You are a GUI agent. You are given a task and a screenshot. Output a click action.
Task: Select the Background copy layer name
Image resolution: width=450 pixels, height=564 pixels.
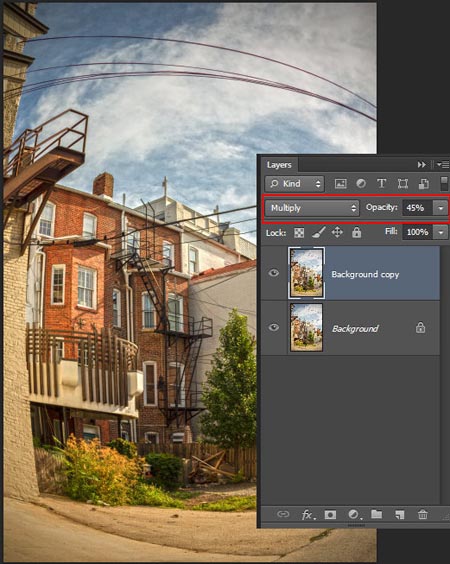365,274
